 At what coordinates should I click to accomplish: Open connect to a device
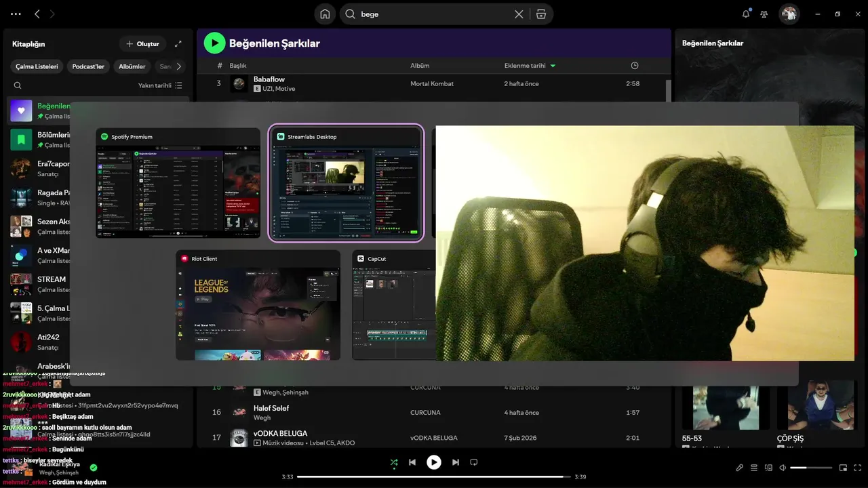768,468
